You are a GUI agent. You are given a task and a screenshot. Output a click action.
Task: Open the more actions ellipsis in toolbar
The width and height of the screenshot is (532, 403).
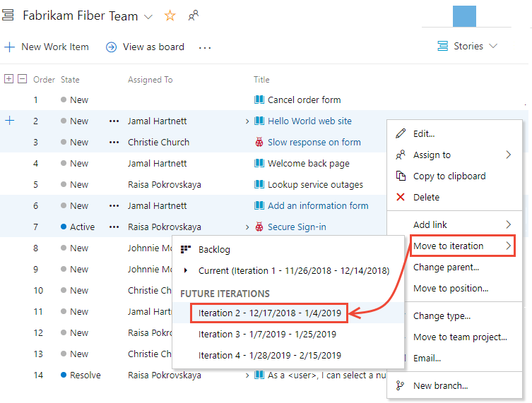coord(205,47)
